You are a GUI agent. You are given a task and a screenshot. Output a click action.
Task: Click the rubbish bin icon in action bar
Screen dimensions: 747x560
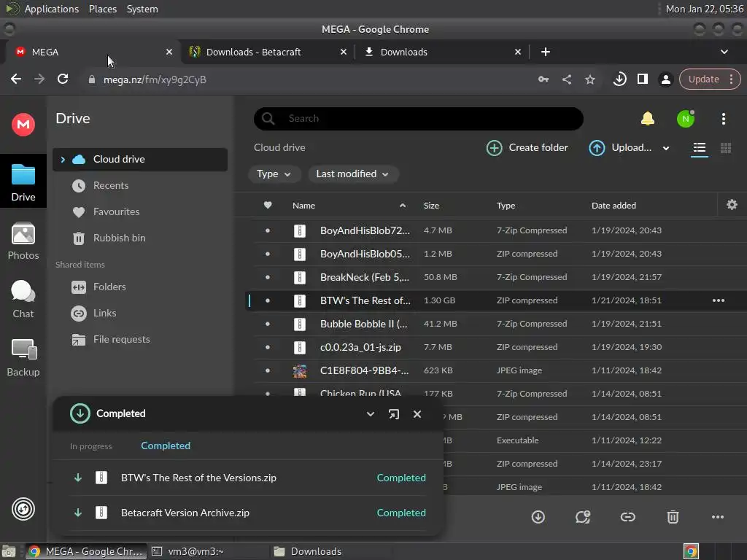pyautogui.click(x=673, y=517)
